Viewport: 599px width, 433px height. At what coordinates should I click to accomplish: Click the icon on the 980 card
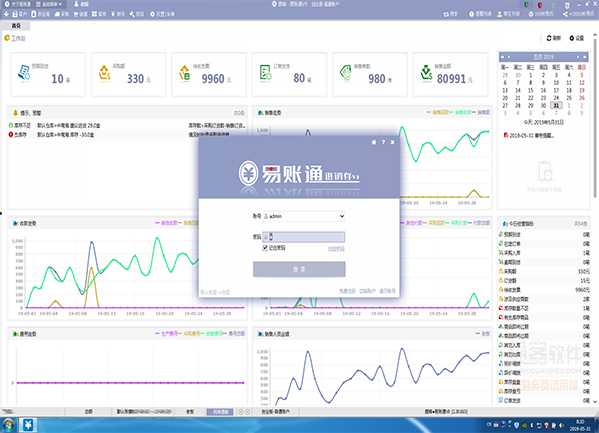pyautogui.click(x=346, y=73)
